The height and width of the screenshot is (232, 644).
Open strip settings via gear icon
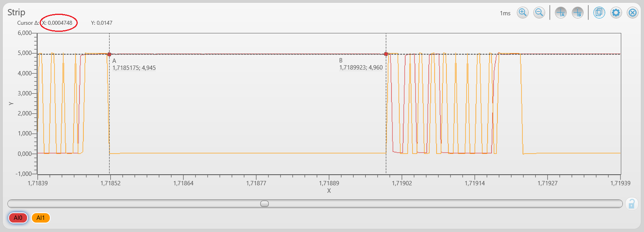616,13
